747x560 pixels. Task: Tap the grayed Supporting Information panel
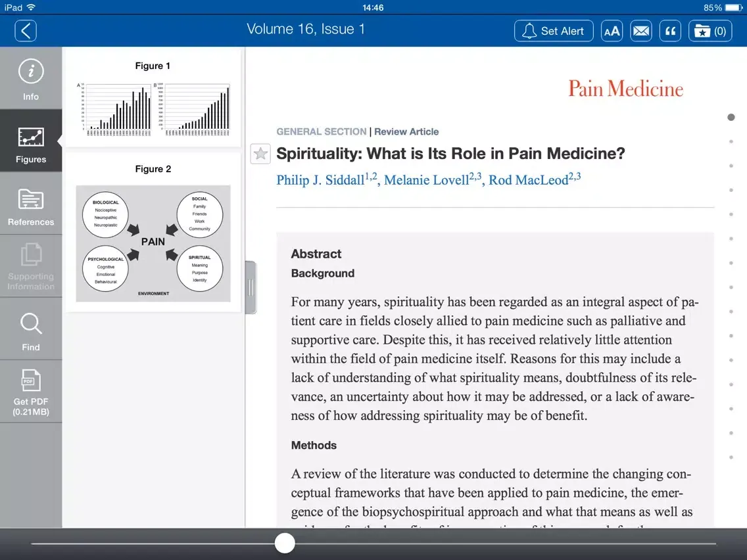click(30, 266)
